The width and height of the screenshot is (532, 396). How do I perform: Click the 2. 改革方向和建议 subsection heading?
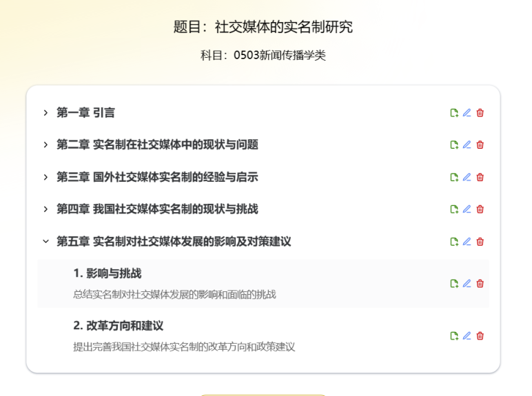coord(118,326)
